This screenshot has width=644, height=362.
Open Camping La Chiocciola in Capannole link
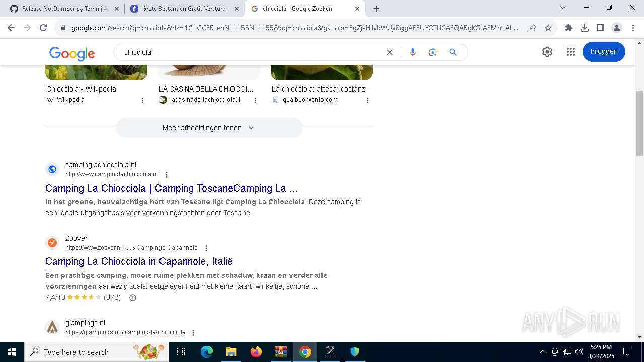(139, 262)
